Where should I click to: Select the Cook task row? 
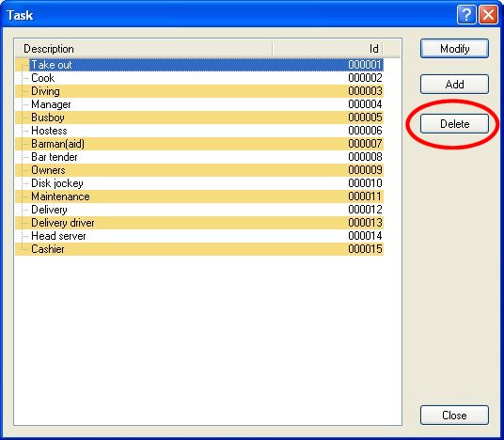coord(199,78)
